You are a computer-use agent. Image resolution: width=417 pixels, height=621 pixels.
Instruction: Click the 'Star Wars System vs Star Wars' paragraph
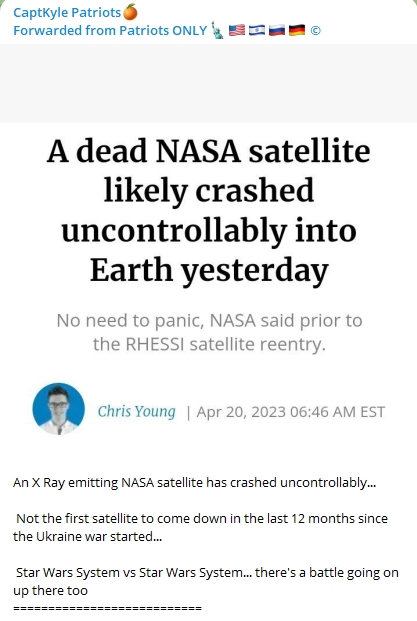coord(206,581)
